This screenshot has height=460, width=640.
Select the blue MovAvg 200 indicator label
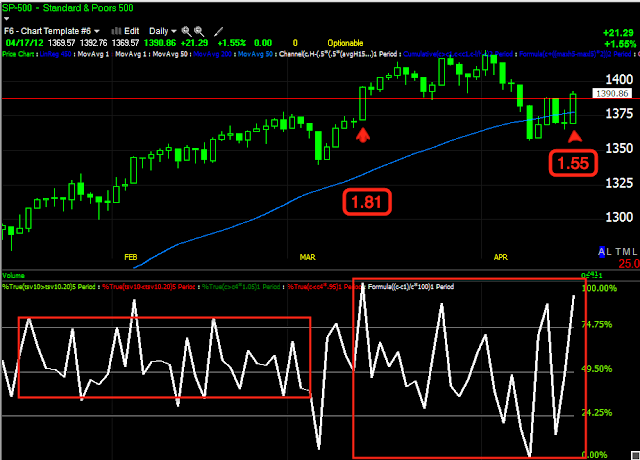[213, 54]
